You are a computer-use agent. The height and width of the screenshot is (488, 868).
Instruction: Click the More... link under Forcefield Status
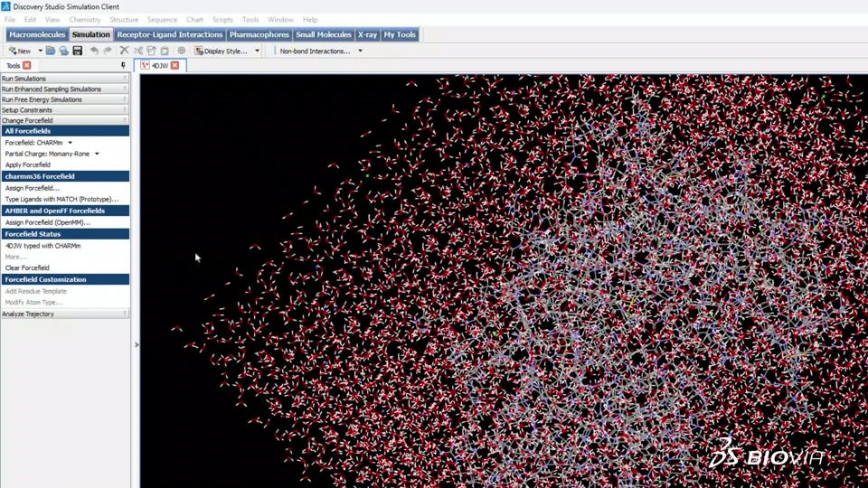click(15, 257)
